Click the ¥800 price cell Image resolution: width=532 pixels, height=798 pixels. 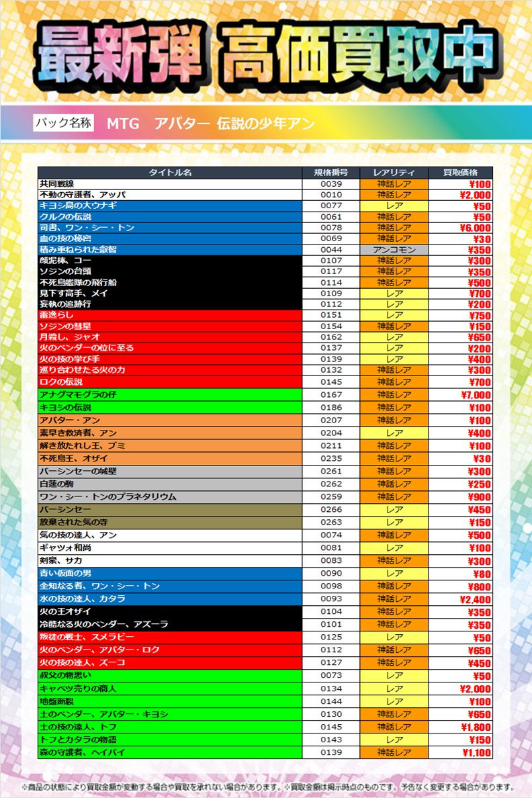point(460,586)
